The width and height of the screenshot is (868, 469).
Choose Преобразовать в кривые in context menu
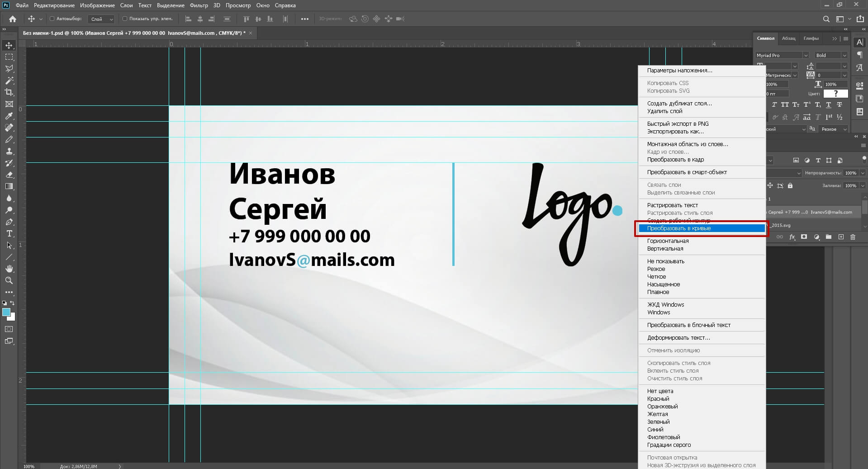pos(702,228)
